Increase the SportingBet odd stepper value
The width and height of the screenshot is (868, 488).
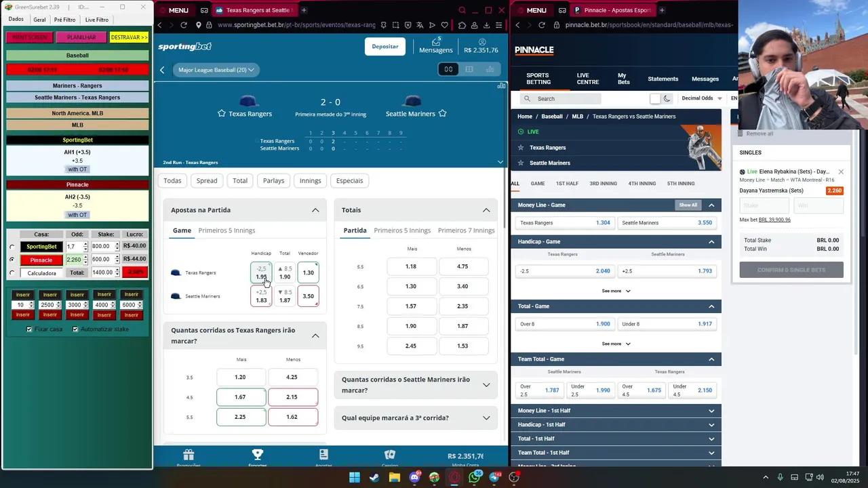point(85,244)
